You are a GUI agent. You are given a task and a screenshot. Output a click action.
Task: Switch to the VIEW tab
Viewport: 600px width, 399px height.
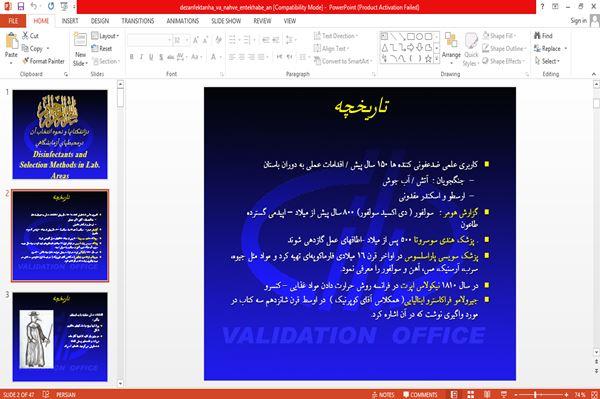(x=290, y=21)
